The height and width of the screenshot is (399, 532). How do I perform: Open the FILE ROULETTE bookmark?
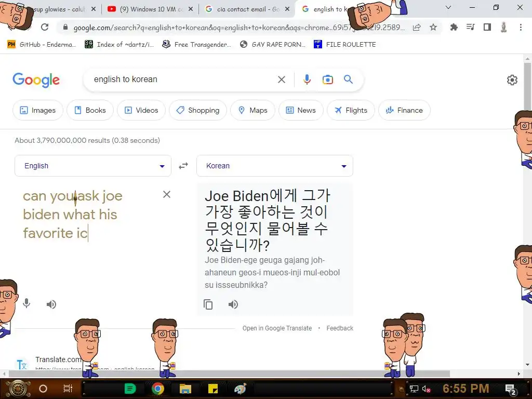(345, 45)
